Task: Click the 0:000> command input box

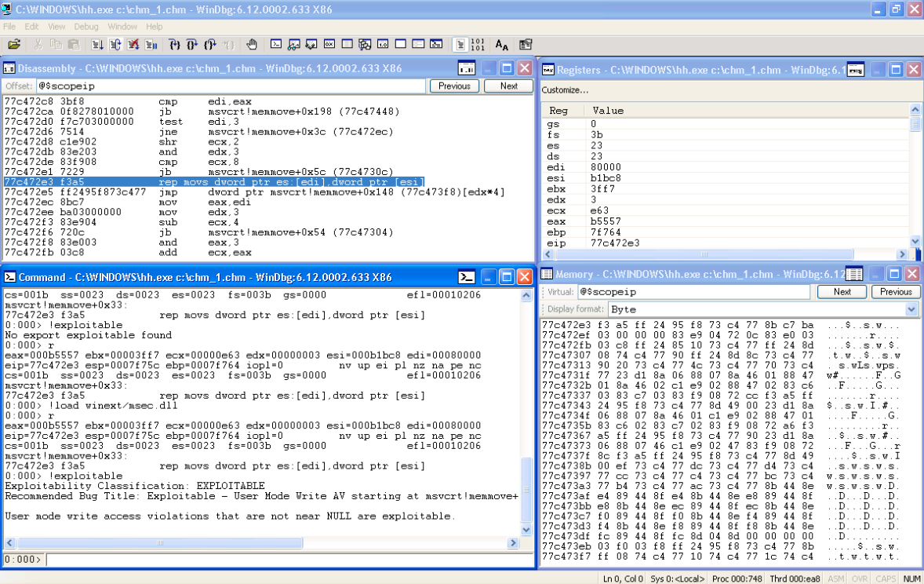Action: click(x=290, y=559)
